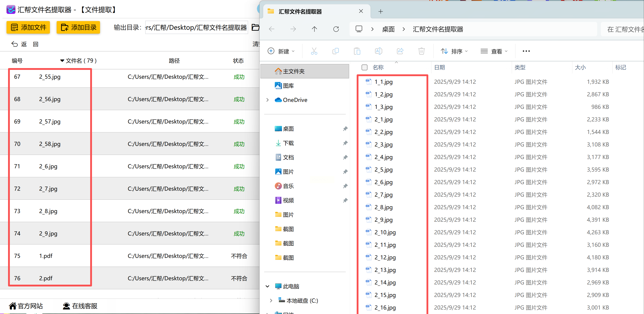644x314 pixels.
Task: Go up one folder level
Action: (x=314, y=29)
